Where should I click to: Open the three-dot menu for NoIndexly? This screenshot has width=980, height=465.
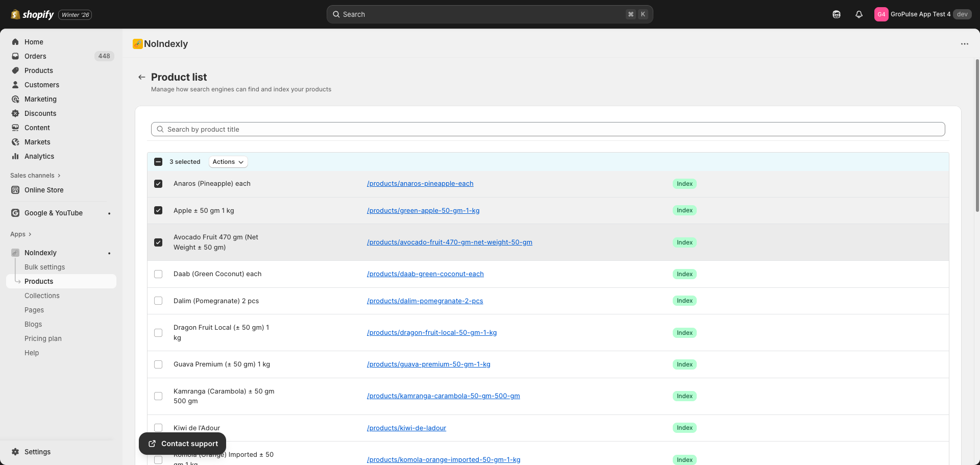tap(964, 44)
